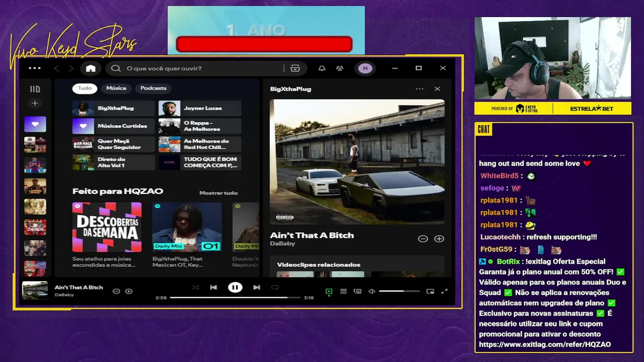The height and width of the screenshot is (362, 644).
Task: Skip to the previous track
Action: pos(213,288)
